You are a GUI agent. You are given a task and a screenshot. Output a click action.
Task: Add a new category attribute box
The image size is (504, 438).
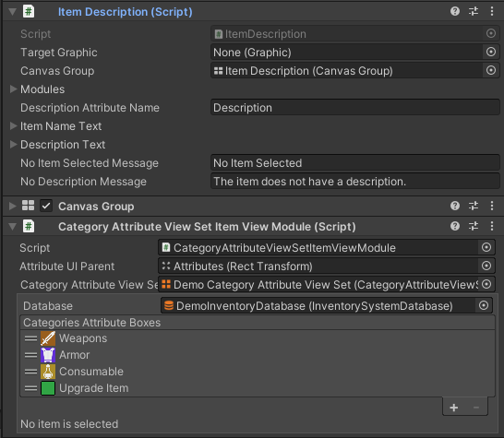[454, 408]
